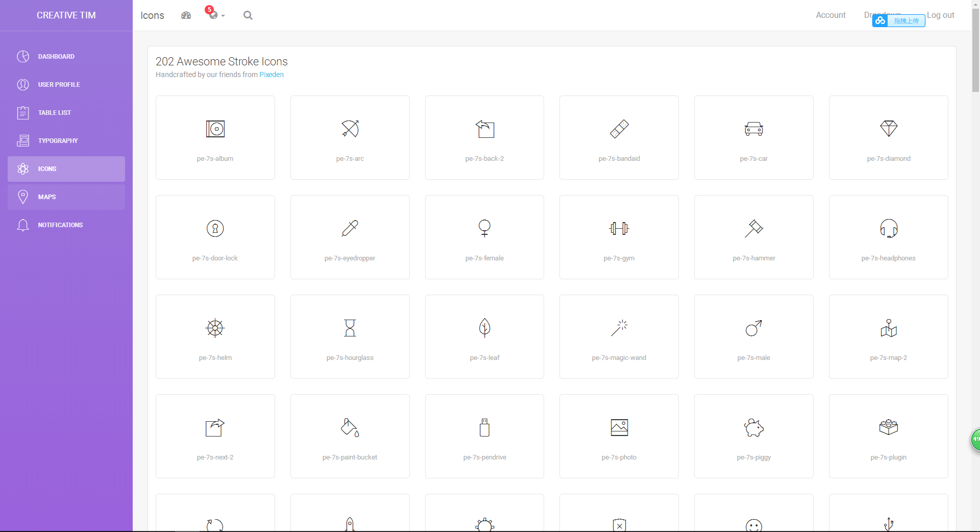Select the pe-7s-hammer icon
Image resolution: width=980 pixels, height=532 pixels.
[754, 228]
